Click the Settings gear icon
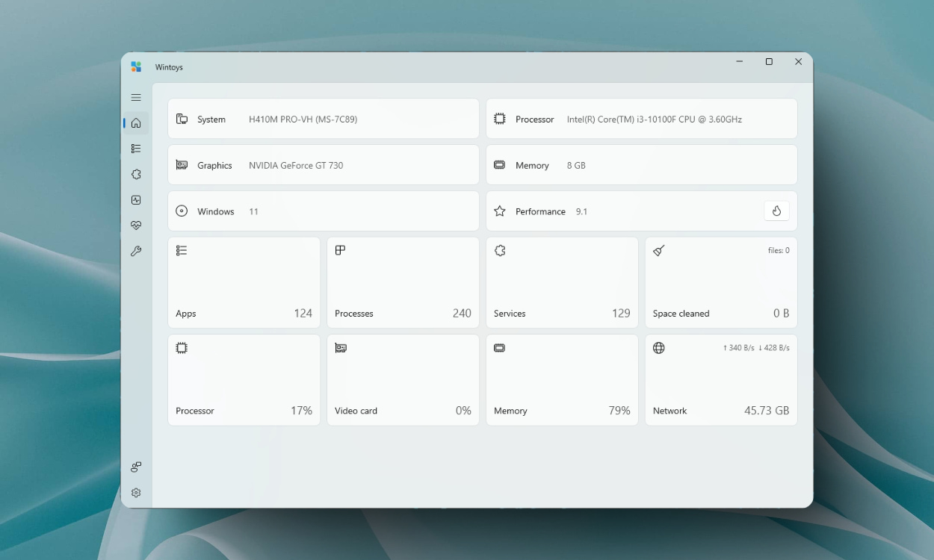 click(x=136, y=493)
